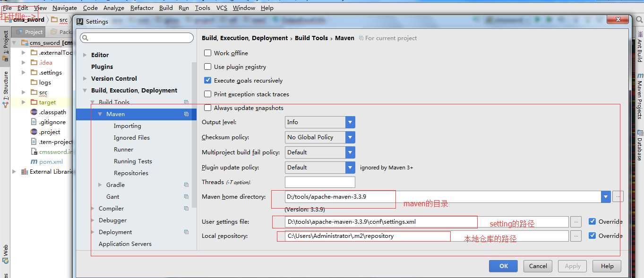The height and width of the screenshot is (278, 644).
Task: Select Application Servers settings page
Action: (x=125, y=244)
